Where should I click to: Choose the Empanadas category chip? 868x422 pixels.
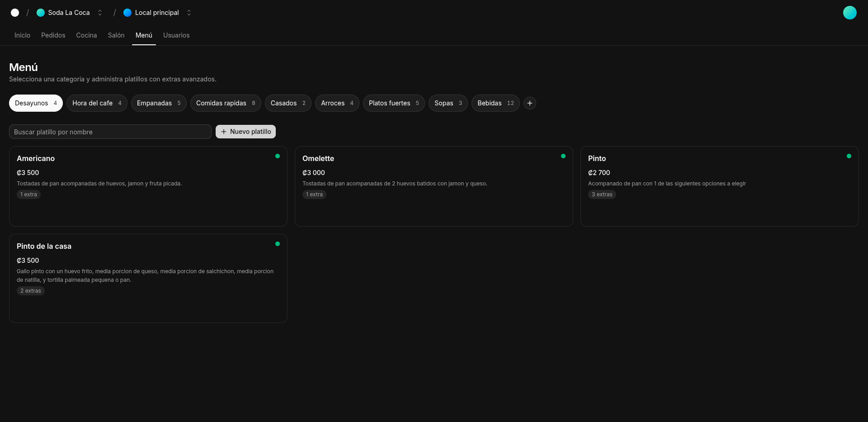[x=159, y=103]
